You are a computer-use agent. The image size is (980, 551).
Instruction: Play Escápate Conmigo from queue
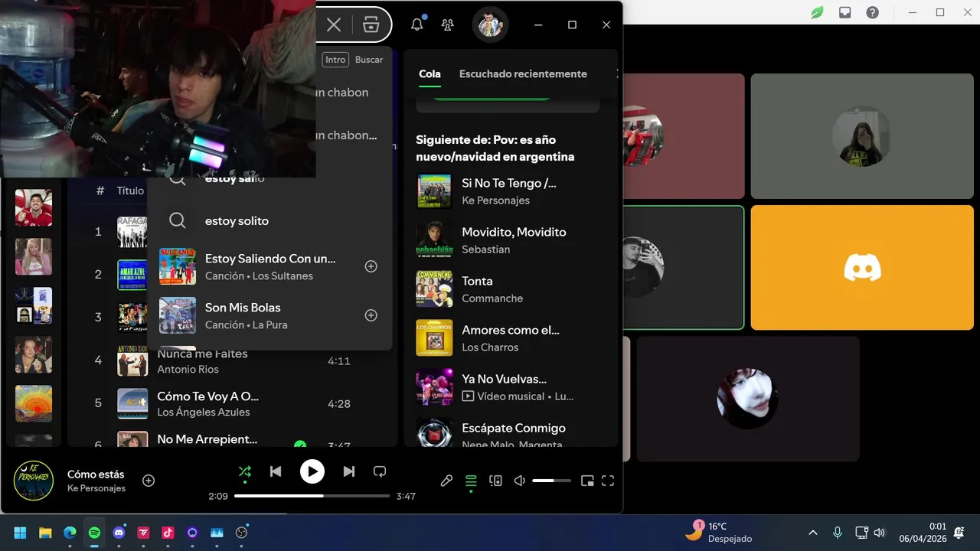pyautogui.click(x=509, y=433)
